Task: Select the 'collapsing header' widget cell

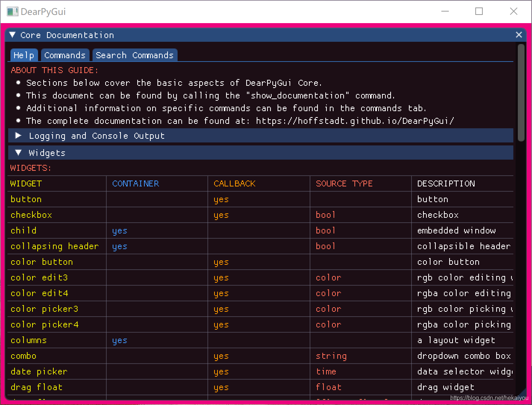Action: tap(55, 246)
